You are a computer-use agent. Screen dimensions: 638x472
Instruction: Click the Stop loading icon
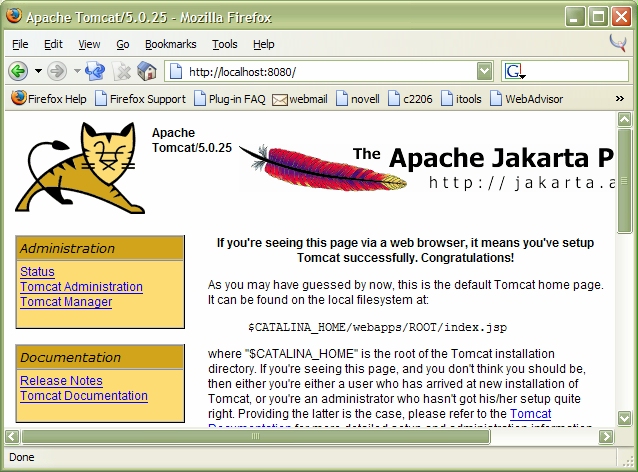point(121,72)
